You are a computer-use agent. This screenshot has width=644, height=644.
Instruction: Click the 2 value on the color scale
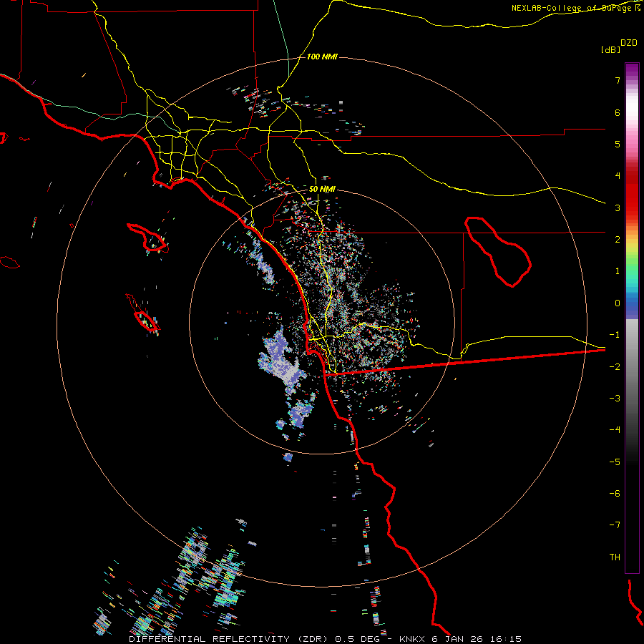[x=618, y=240]
